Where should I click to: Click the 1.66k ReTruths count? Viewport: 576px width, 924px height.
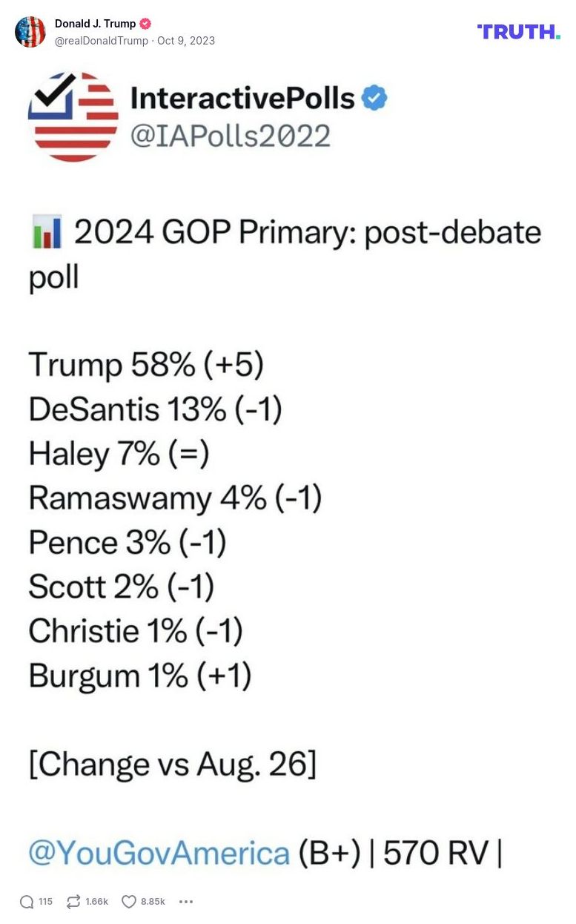pyautogui.click(x=97, y=902)
